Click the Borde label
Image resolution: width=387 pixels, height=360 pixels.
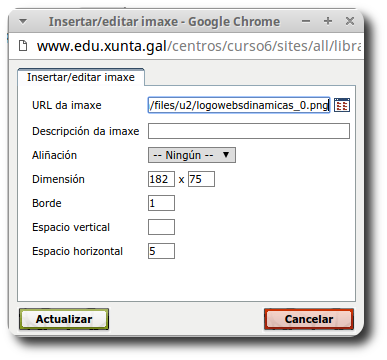tap(47, 203)
